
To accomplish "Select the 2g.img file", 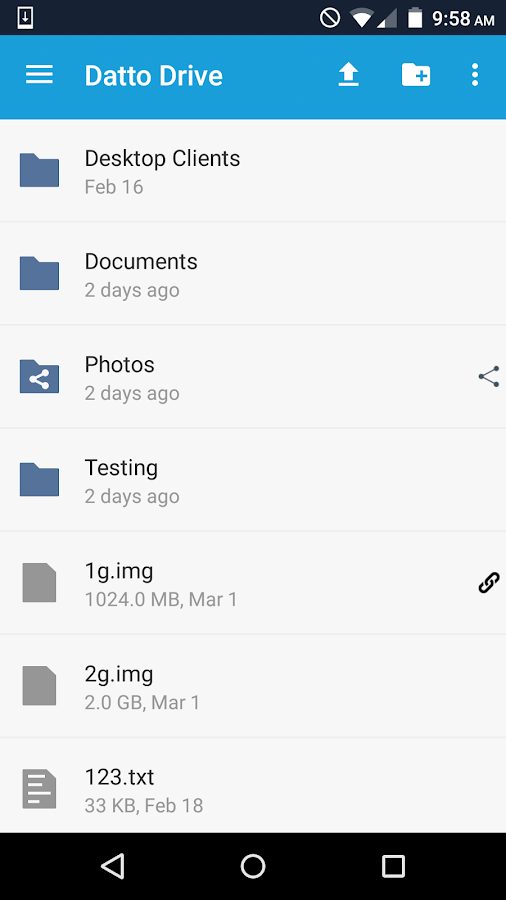I will tap(253, 686).
